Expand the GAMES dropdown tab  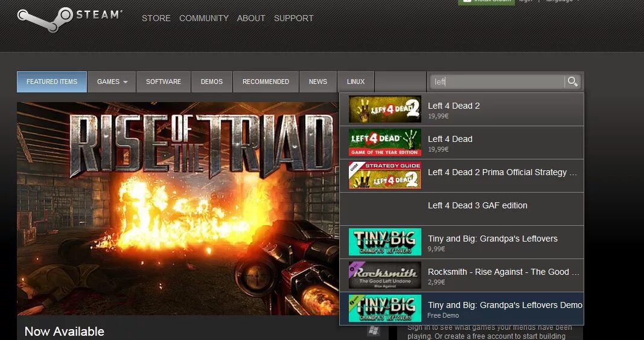[x=112, y=82]
